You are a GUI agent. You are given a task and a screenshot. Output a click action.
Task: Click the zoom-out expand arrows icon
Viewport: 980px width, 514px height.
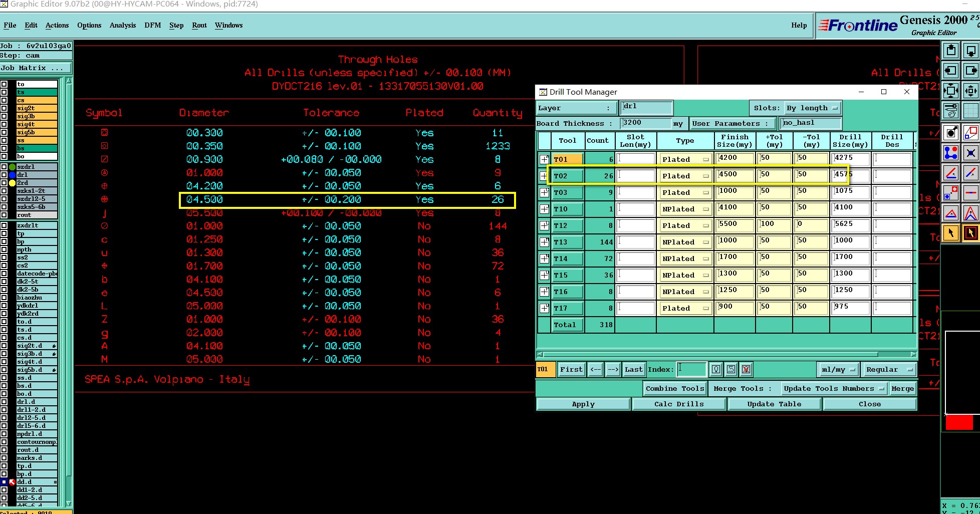click(x=951, y=91)
